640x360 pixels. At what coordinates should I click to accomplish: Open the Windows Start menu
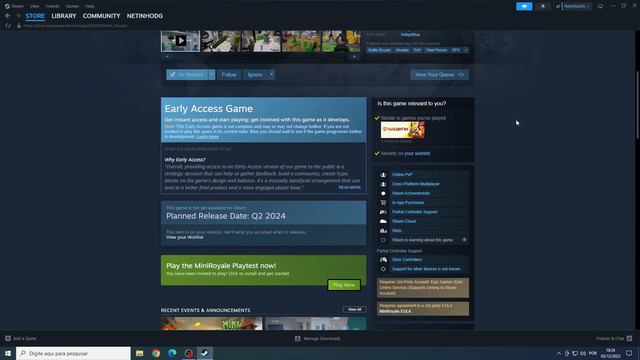(x=8, y=353)
